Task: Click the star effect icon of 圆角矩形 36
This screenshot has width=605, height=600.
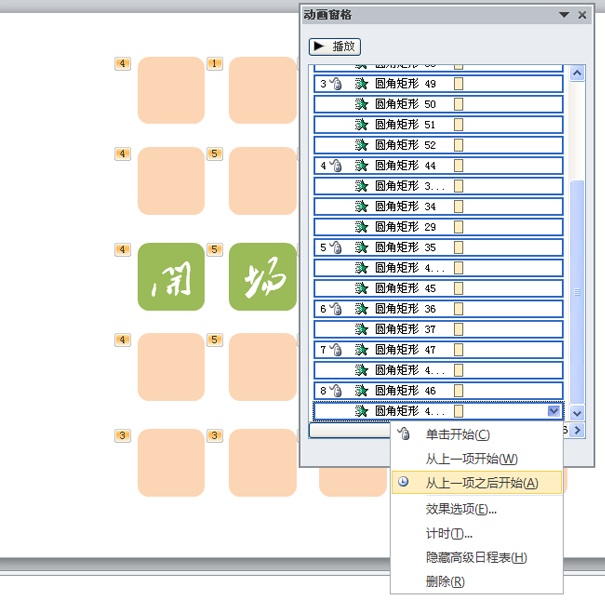Action: [362, 308]
